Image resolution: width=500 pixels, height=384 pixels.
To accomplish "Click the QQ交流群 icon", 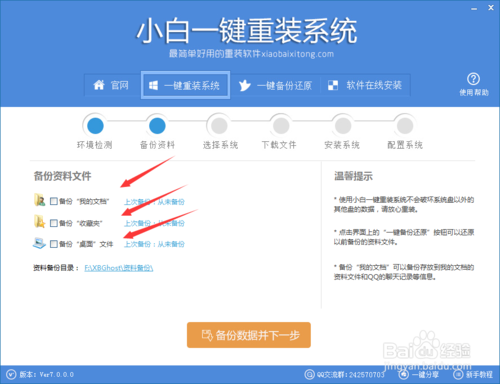I will tap(309, 375).
